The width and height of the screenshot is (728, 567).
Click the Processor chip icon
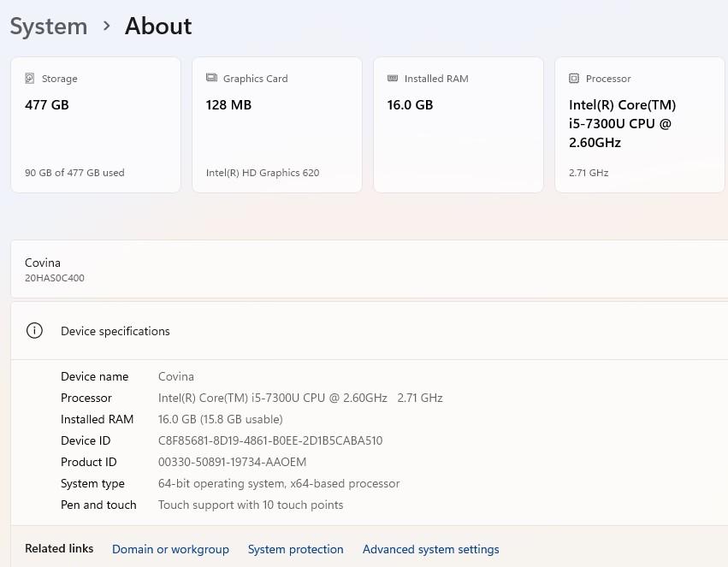574,78
